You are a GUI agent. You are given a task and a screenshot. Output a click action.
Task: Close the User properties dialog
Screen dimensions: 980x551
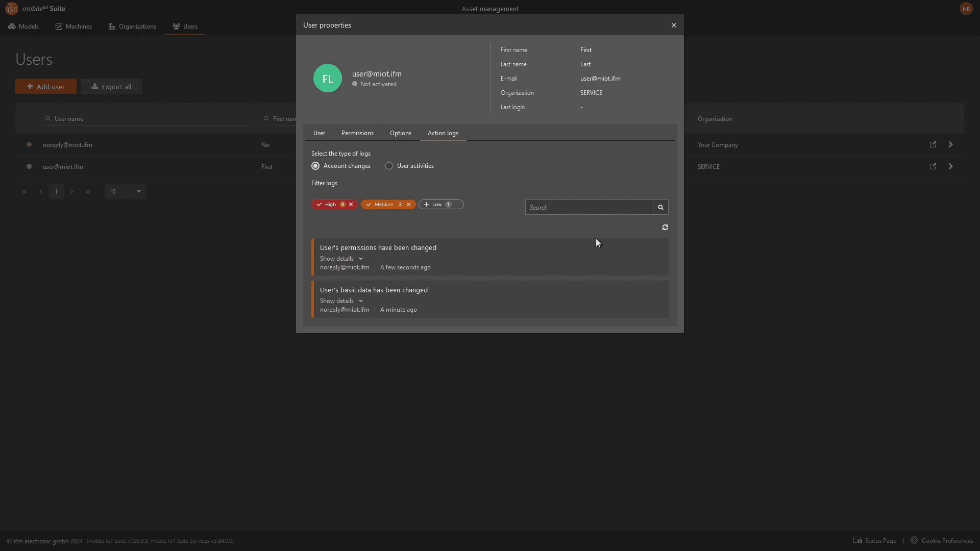[x=674, y=26]
